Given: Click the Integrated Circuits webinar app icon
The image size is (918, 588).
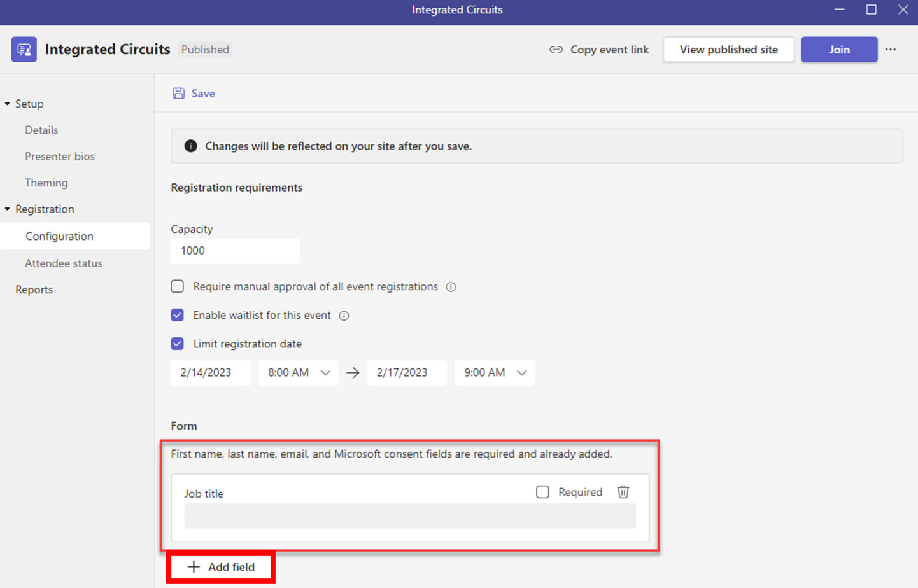Looking at the screenshot, I should (24, 50).
